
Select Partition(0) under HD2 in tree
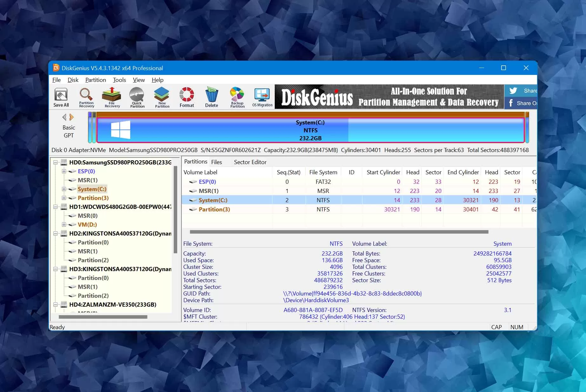(93, 243)
